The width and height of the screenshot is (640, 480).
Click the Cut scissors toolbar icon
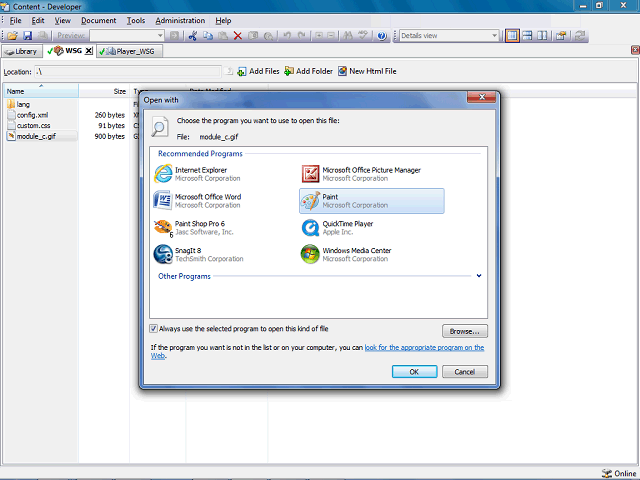(193, 36)
